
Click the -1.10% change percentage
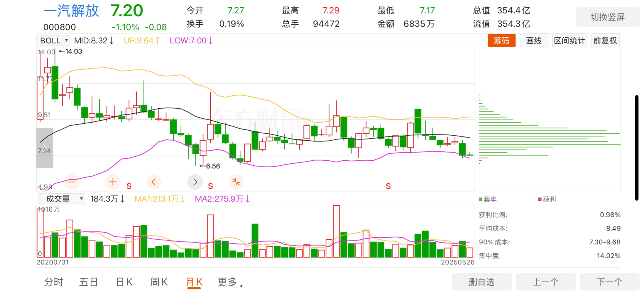pyautogui.click(x=125, y=27)
